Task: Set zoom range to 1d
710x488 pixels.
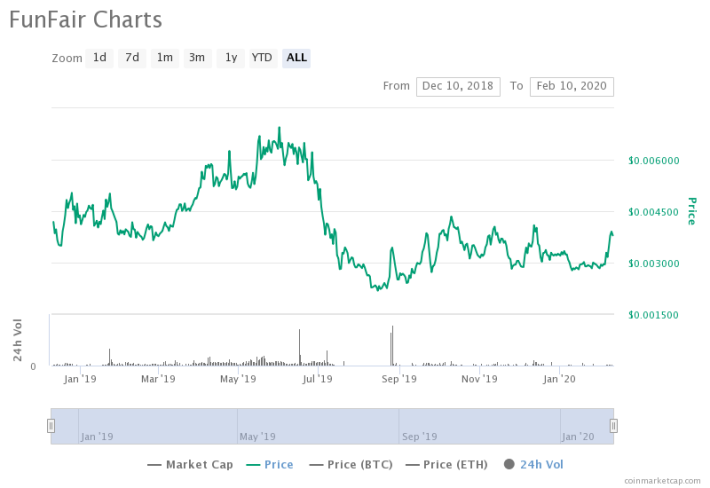Action: coord(99,58)
